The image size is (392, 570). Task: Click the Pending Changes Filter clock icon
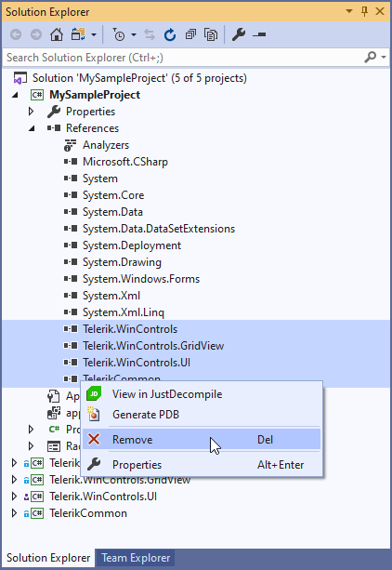[118, 34]
